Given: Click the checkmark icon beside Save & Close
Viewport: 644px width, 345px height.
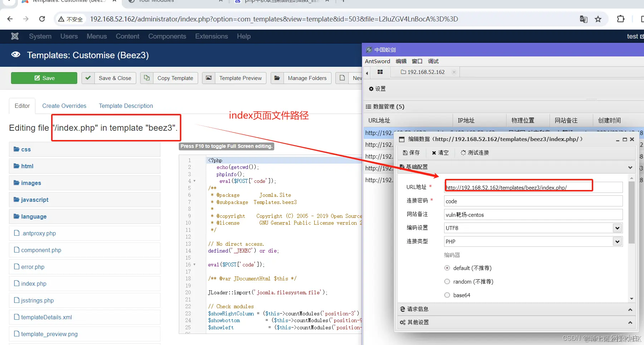Looking at the screenshot, I should [x=88, y=78].
